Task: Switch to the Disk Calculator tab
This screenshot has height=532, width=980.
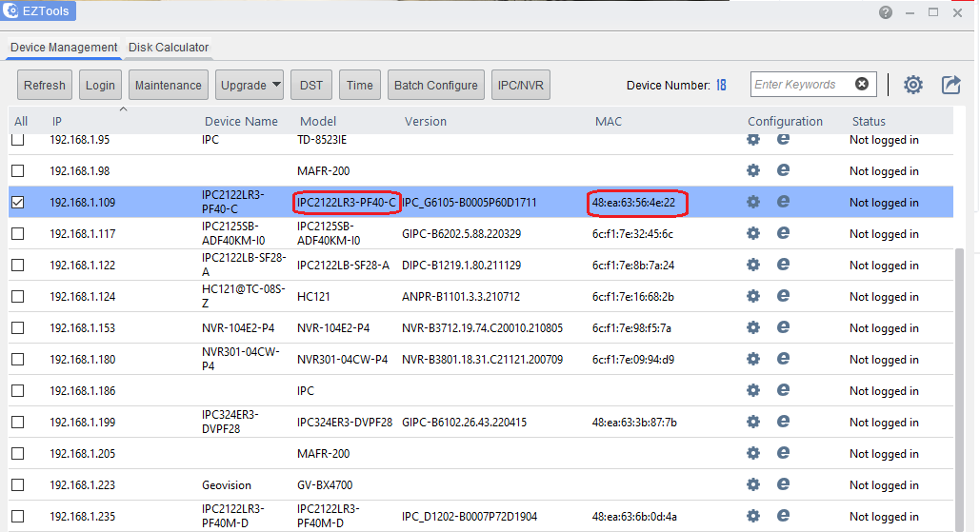Action: point(169,48)
